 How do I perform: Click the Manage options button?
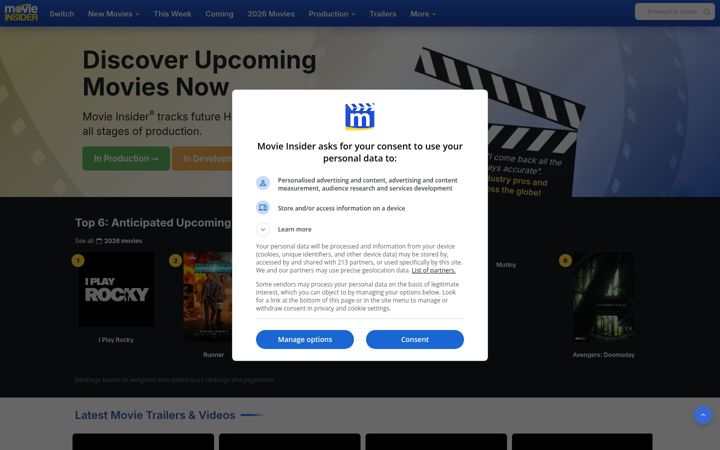[x=305, y=339]
